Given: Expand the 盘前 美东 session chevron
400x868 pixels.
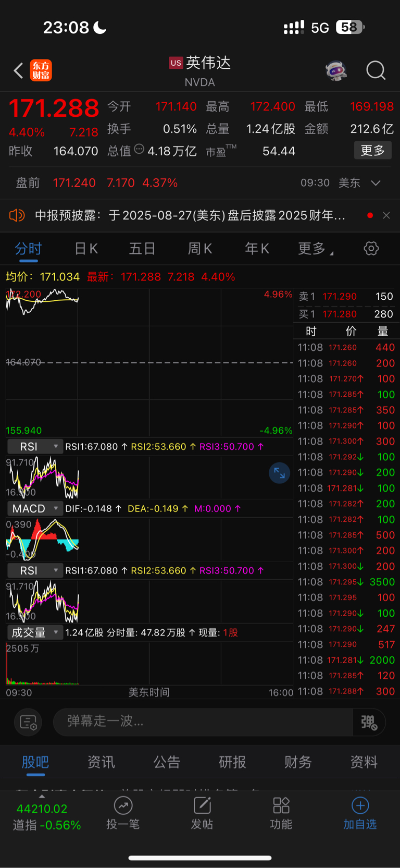Looking at the screenshot, I should [x=376, y=183].
